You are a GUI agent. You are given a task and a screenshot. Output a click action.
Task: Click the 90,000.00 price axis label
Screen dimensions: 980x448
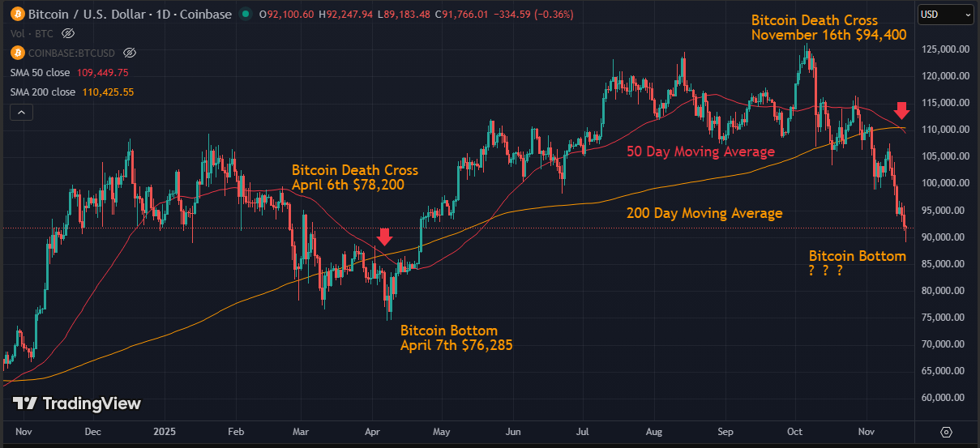944,237
